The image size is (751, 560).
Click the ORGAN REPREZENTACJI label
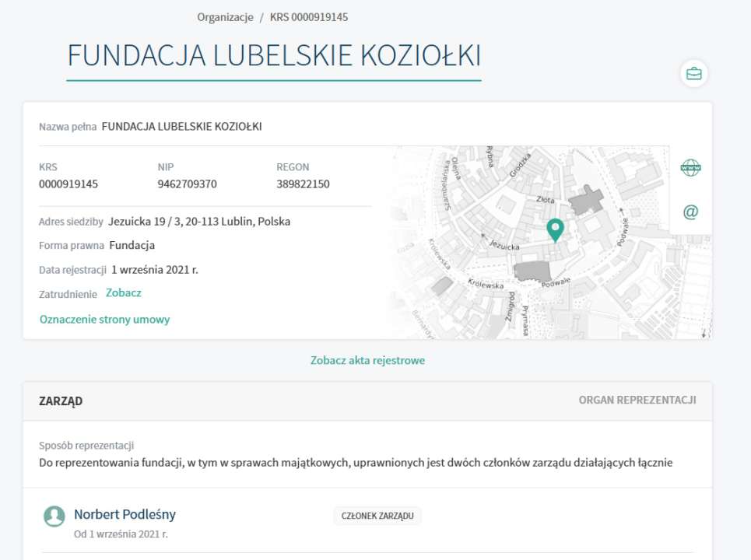point(637,401)
